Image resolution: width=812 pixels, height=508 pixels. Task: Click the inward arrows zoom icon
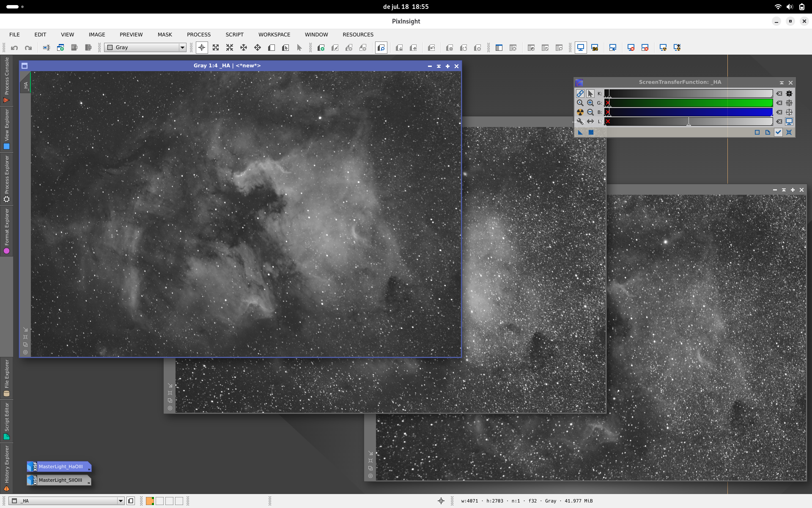coord(230,48)
